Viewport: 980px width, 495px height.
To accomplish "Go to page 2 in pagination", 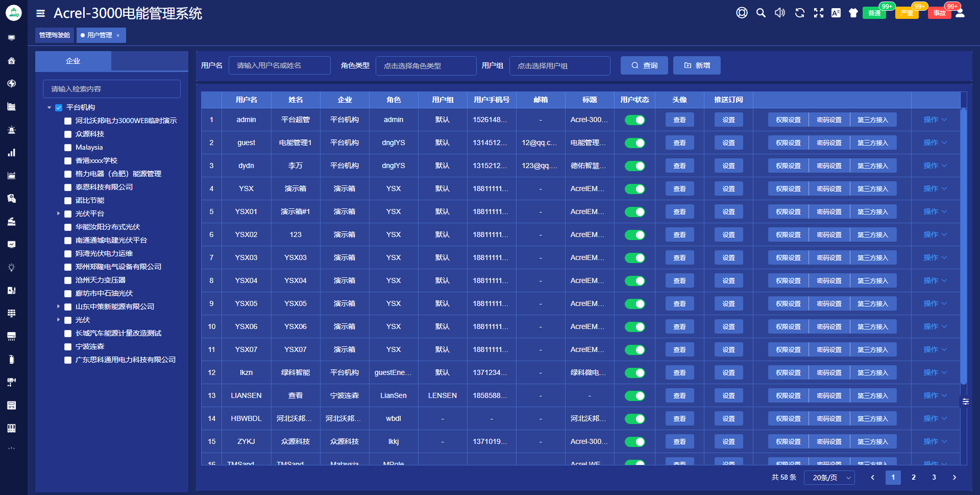I will (914, 477).
